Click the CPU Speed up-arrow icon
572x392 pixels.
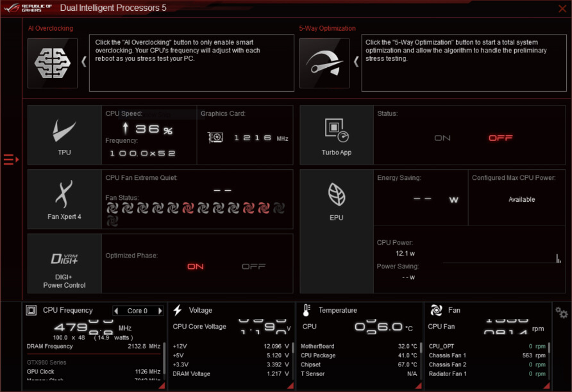coord(126,128)
